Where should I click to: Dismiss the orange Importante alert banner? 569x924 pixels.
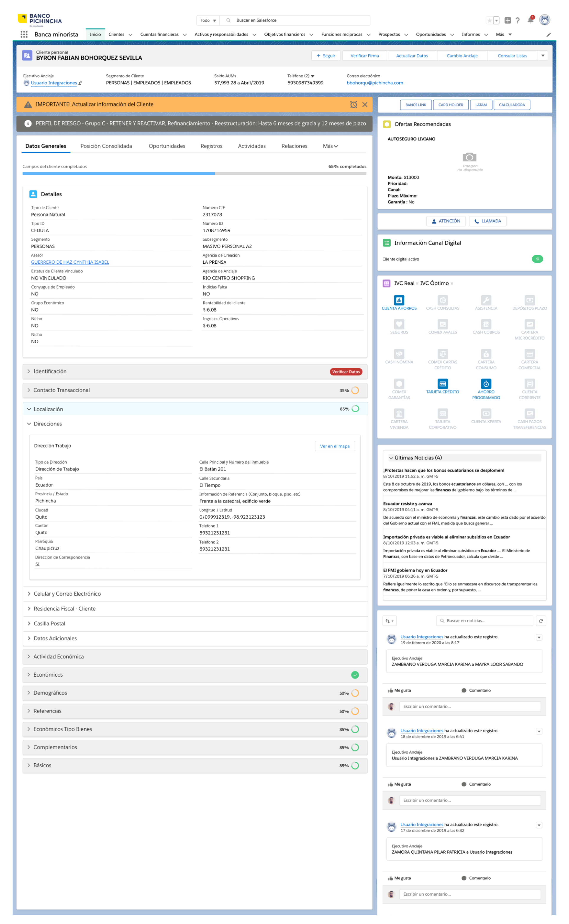click(365, 104)
